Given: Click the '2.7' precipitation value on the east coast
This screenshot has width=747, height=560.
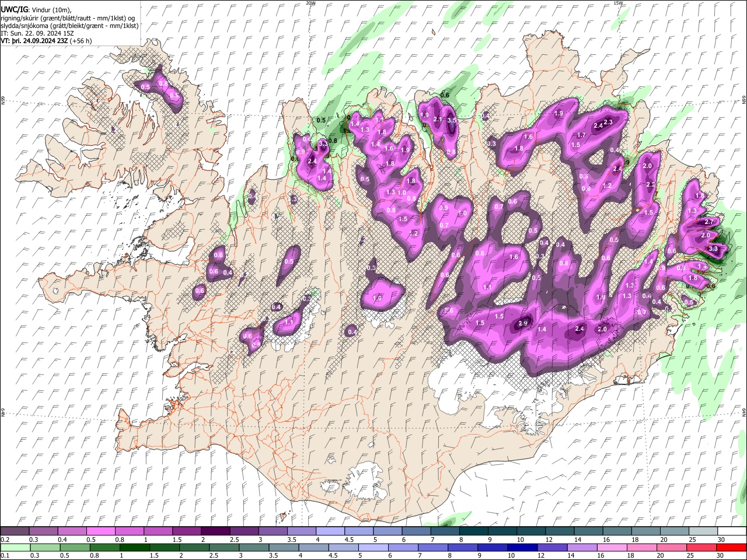Looking at the screenshot, I should pyautogui.click(x=710, y=222).
